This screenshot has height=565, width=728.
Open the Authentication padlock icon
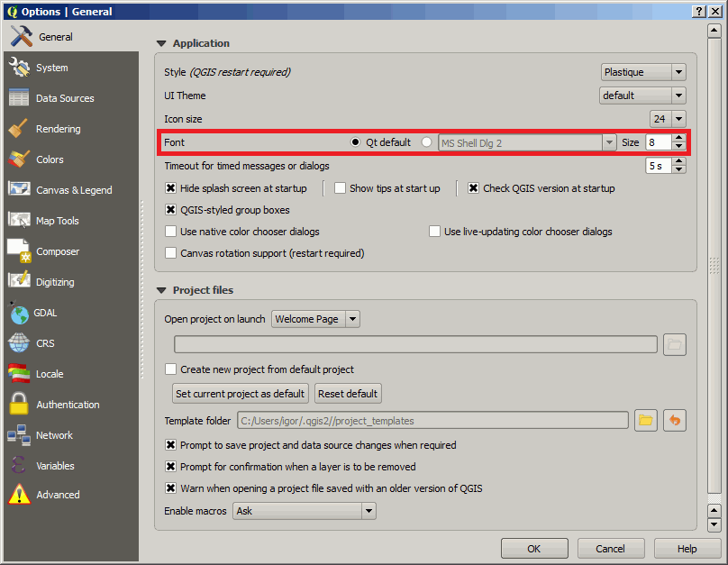[19, 404]
